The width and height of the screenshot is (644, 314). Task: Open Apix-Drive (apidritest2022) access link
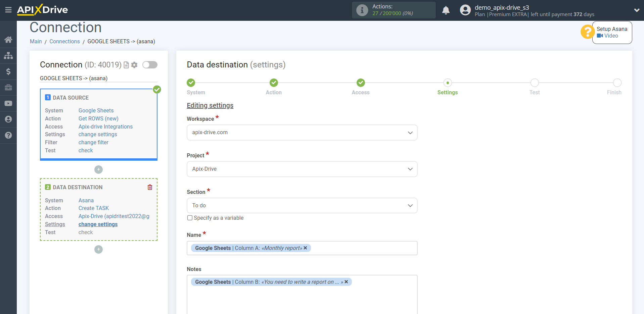114,216
